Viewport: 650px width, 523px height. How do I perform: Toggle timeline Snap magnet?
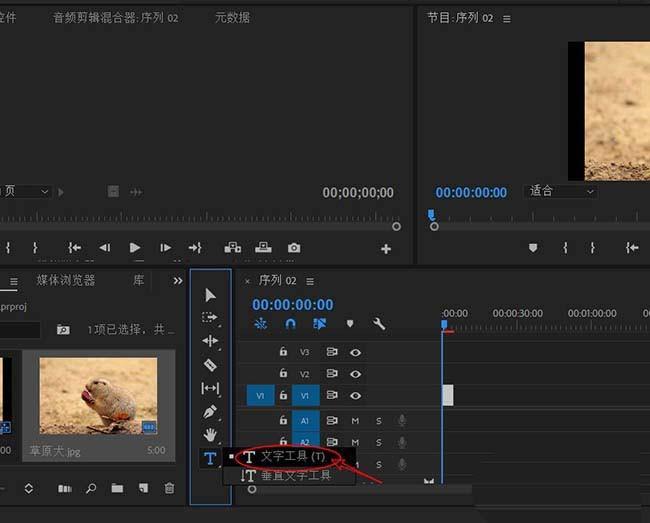click(291, 323)
